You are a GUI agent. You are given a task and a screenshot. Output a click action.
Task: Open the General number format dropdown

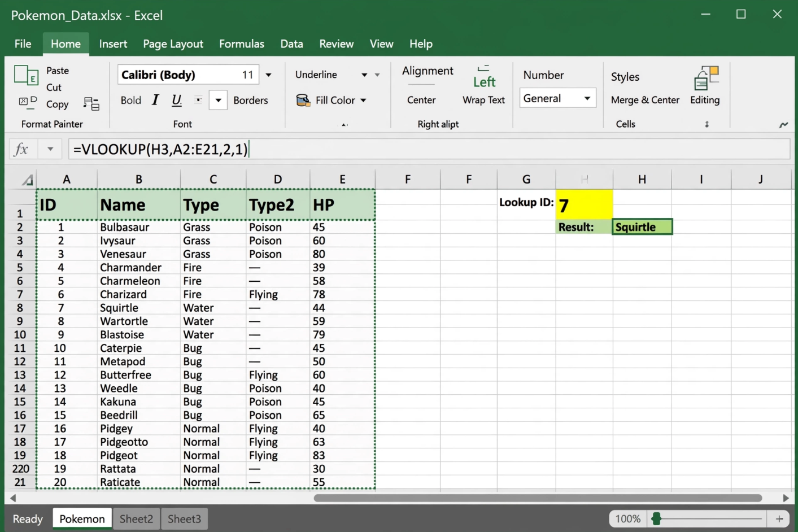click(587, 98)
